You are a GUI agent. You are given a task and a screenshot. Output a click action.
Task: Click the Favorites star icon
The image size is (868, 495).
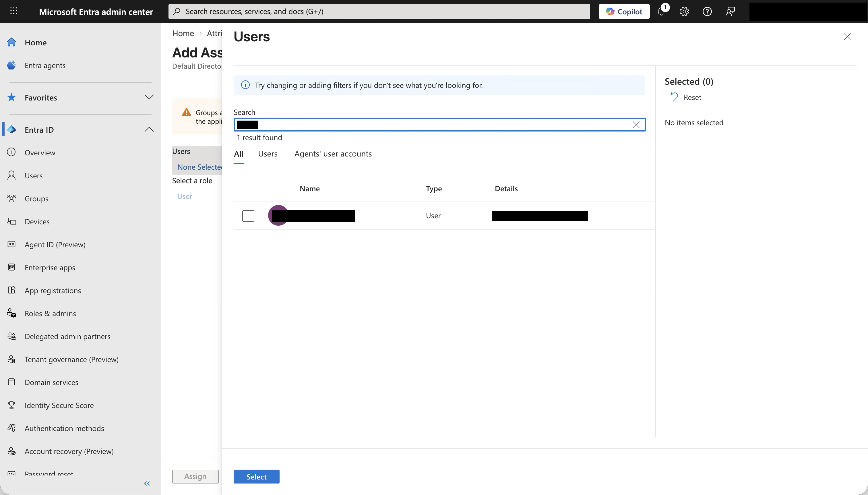point(11,98)
